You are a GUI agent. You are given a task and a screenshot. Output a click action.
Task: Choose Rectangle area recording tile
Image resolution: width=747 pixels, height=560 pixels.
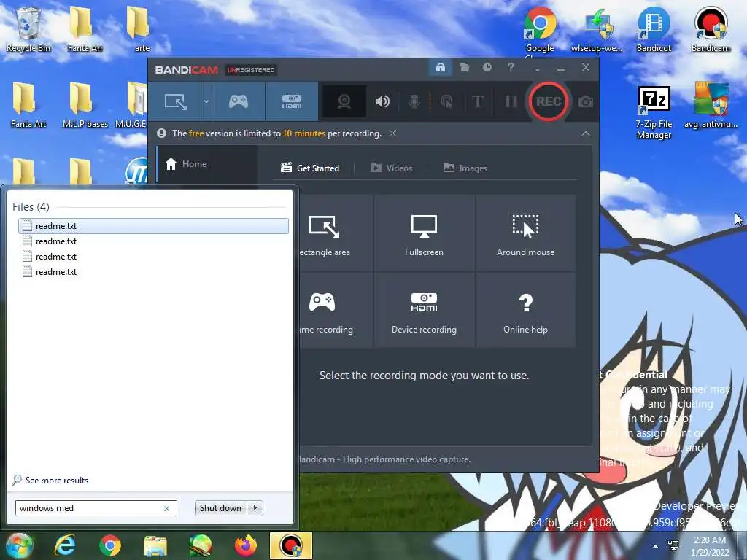tap(336, 233)
